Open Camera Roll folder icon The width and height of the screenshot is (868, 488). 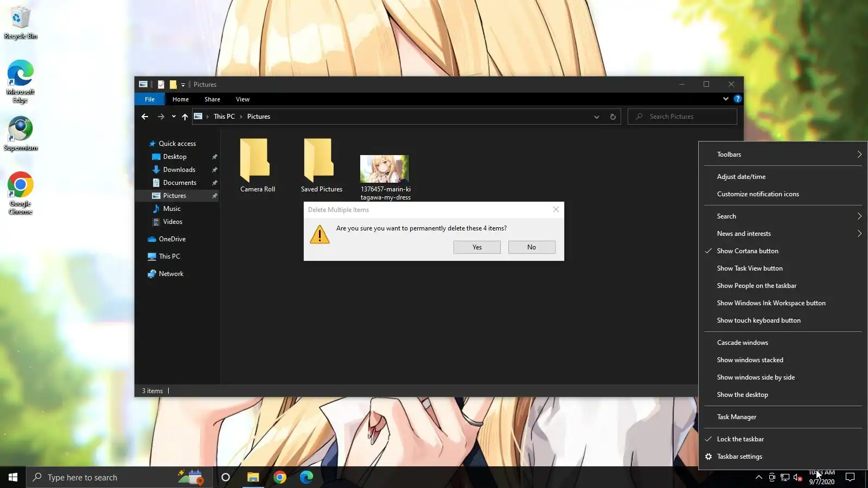click(254, 160)
